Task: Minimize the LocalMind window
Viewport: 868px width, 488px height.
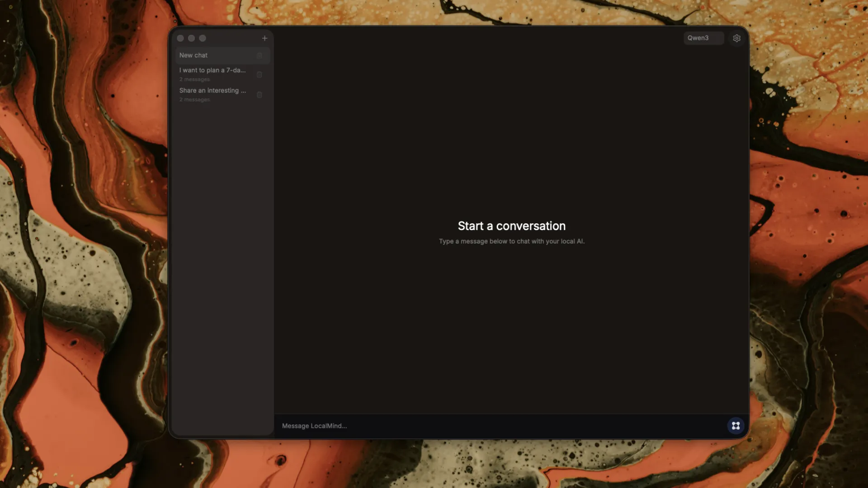Action: point(191,38)
